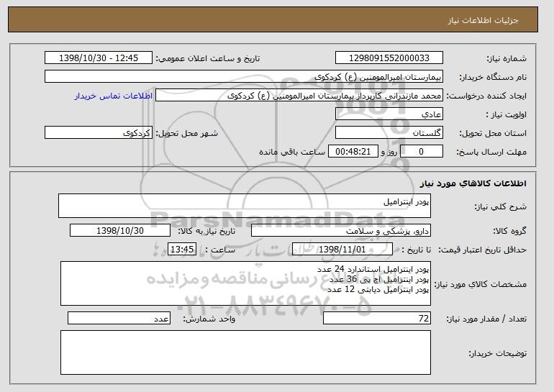This screenshot has height=392, width=554.
Task: Click the goods specifications text area
Action: [x=245, y=283]
